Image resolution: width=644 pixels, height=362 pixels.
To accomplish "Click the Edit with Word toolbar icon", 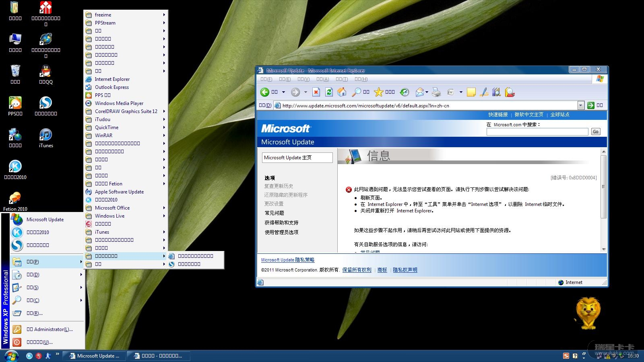I will coord(450,92).
